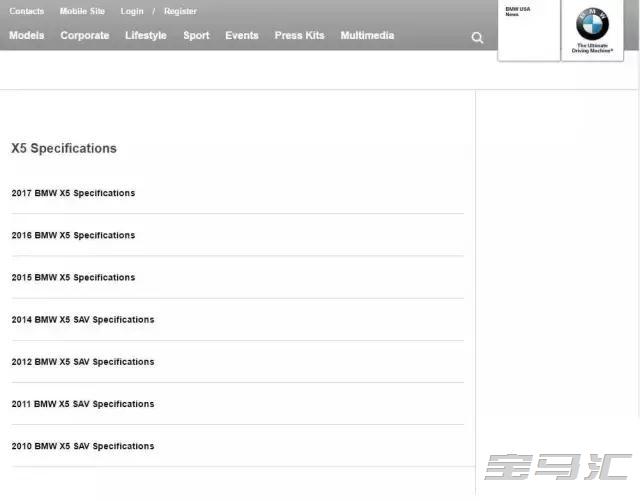Screen dimensions: 640x501
Task: Open the BMW USA News tile
Action: point(529,30)
